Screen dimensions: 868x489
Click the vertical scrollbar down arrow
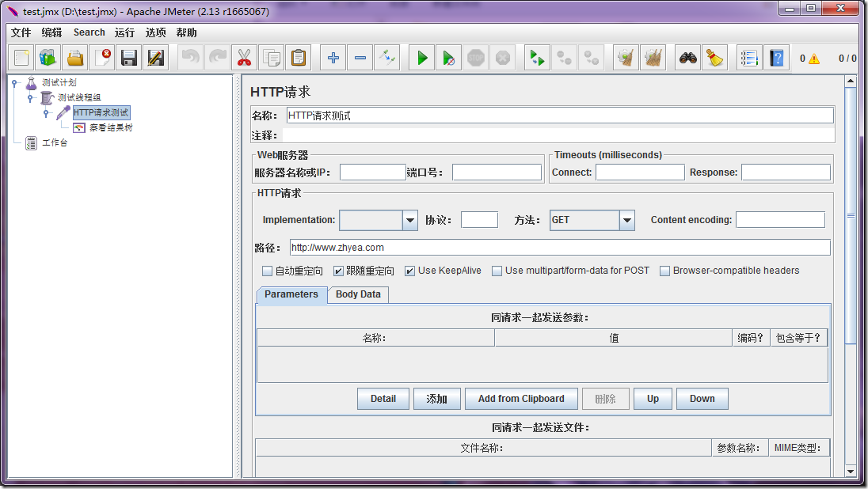pos(851,472)
